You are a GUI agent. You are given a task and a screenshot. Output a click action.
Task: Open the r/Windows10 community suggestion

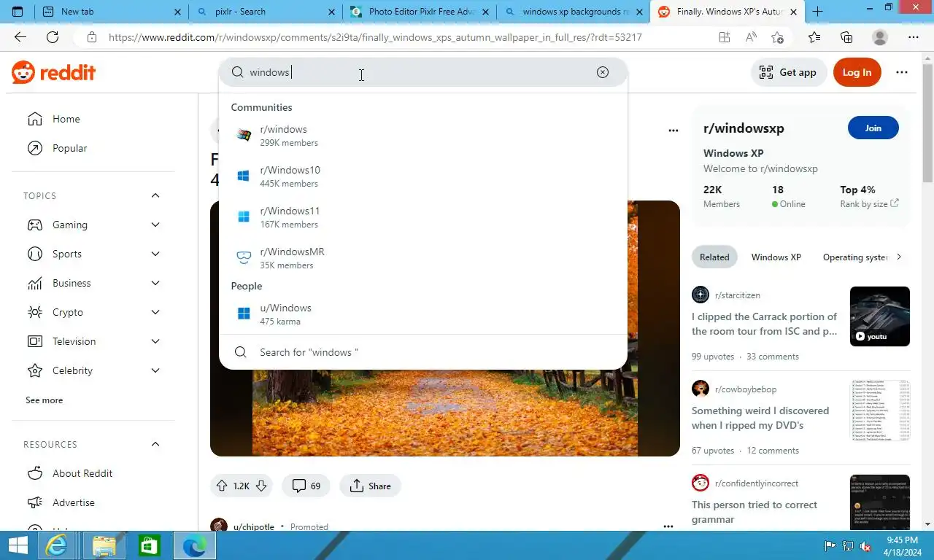point(423,176)
